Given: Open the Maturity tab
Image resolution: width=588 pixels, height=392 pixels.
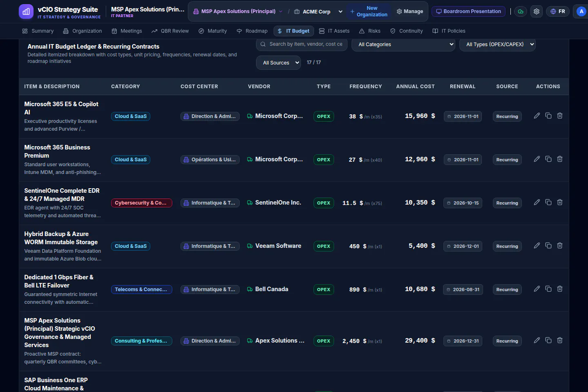Looking at the screenshot, I should (x=213, y=31).
